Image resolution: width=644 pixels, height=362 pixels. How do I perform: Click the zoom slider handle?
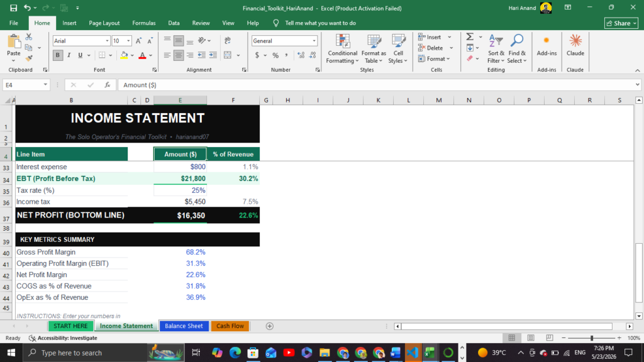[591, 337]
